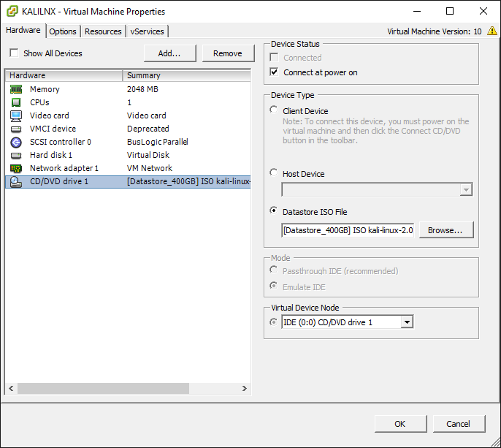Toggle the Connected checkbox
This screenshot has width=501, height=448.
[274, 57]
